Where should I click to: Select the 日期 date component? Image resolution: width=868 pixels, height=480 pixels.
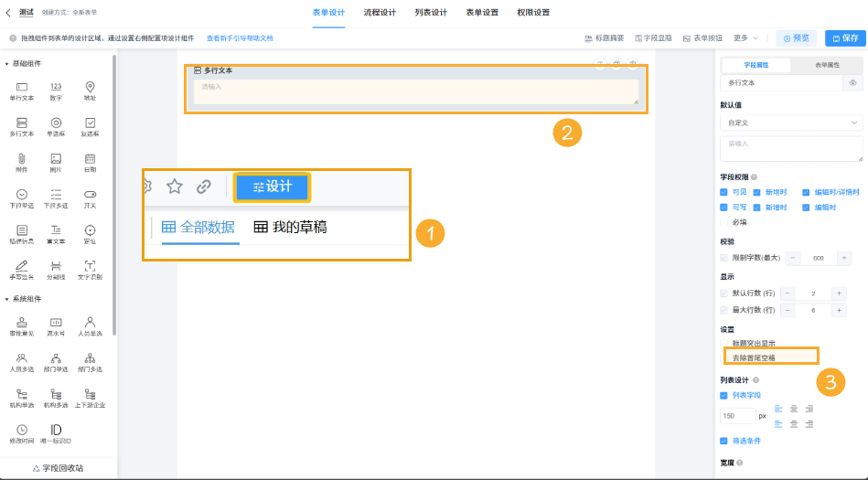91,164
